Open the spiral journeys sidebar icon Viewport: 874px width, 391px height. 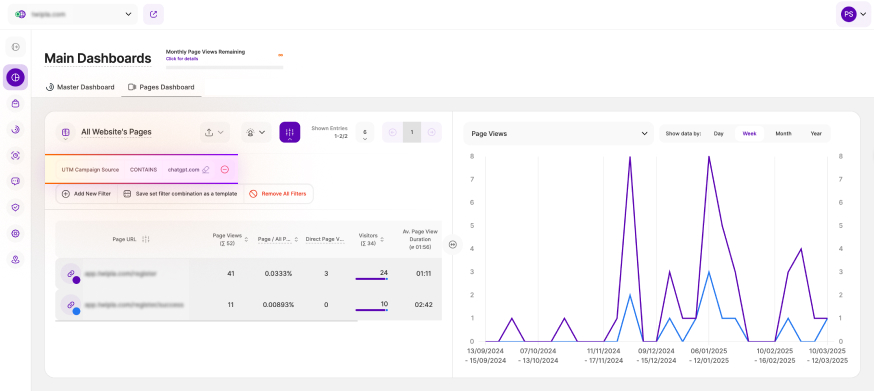16,129
